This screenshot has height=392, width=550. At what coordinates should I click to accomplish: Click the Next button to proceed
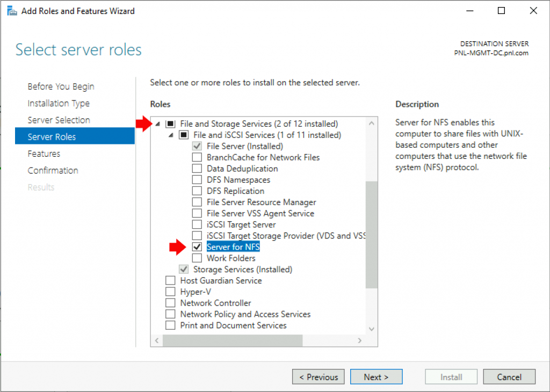376,376
